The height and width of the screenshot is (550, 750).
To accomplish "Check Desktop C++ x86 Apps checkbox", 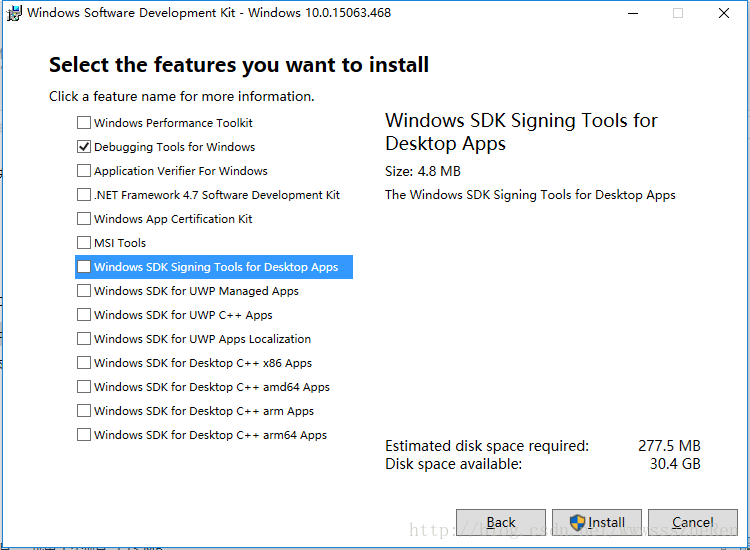I will point(84,363).
